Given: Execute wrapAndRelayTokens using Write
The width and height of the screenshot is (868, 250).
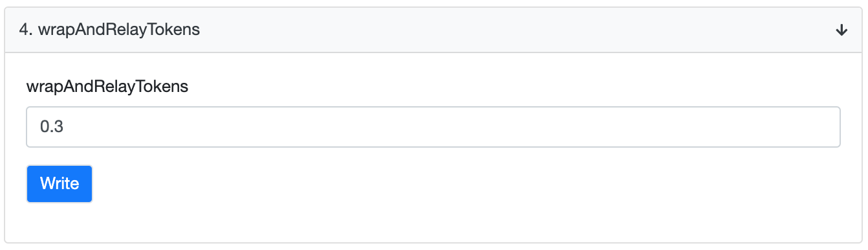Looking at the screenshot, I should 60,184.
